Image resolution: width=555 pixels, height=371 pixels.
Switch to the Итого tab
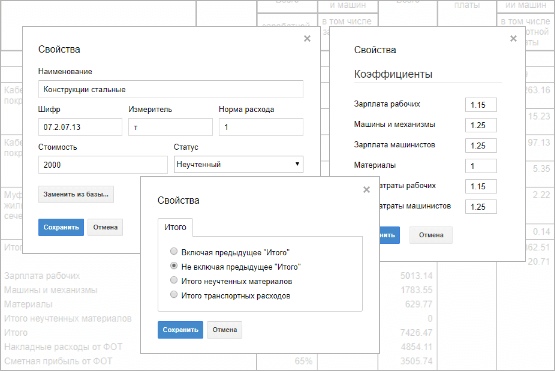175,227
